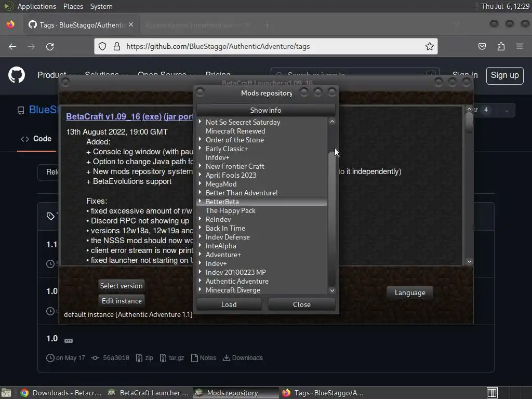
Task: Select ReIndev in the mods list
Action: click(x=218, y=219)
